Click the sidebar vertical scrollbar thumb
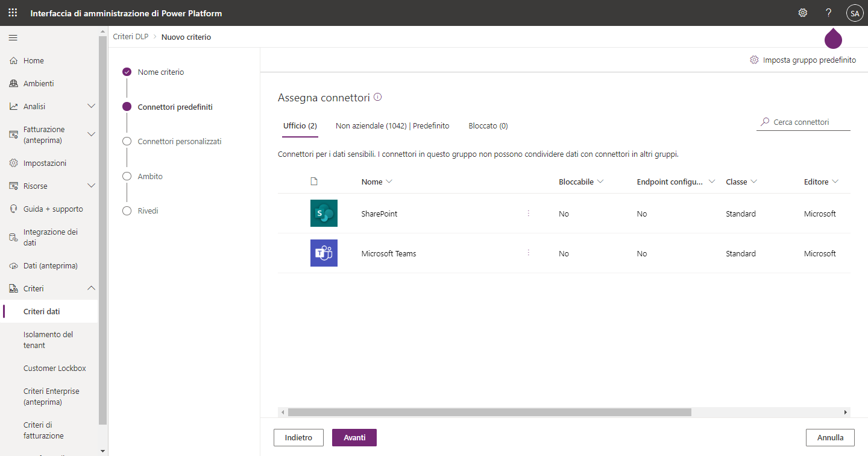868x456 pixels. click(103, 229)
